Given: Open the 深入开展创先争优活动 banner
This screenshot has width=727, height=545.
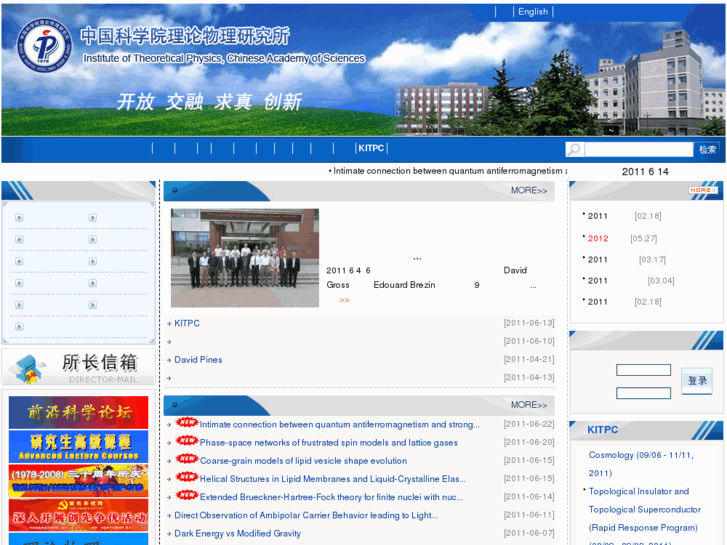Looking at the screenshot, I should coord(78,515).
